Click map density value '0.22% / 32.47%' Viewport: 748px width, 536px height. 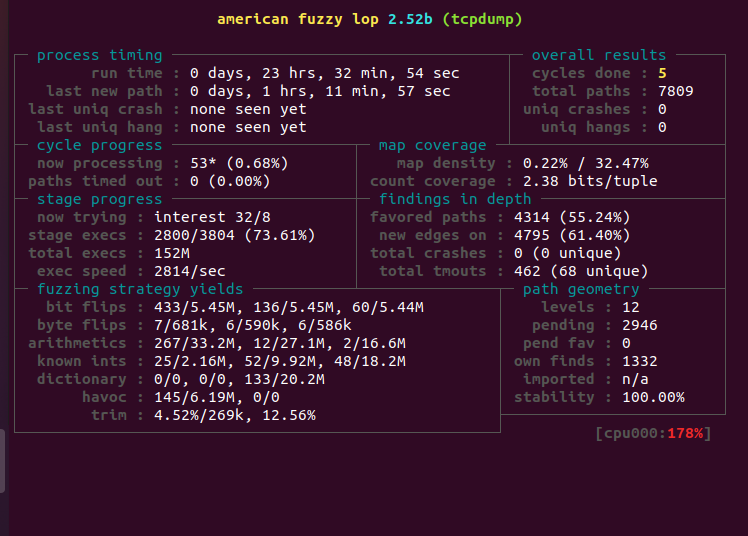pyautogui.click(x=586, y=164)
